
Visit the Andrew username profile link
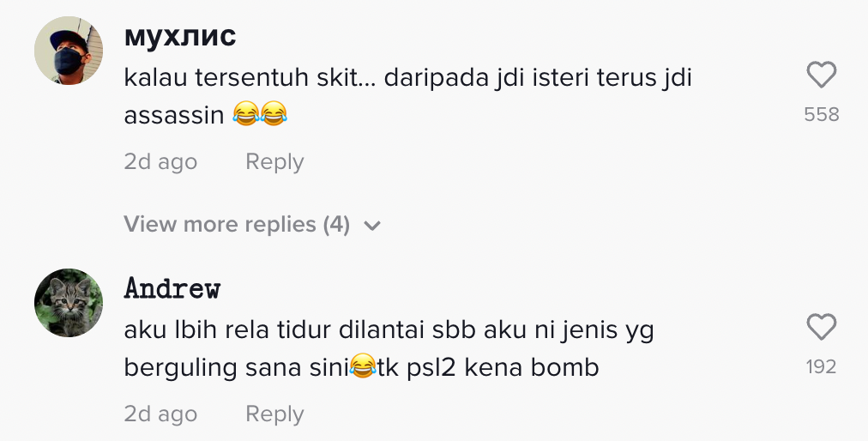point(172,288)
